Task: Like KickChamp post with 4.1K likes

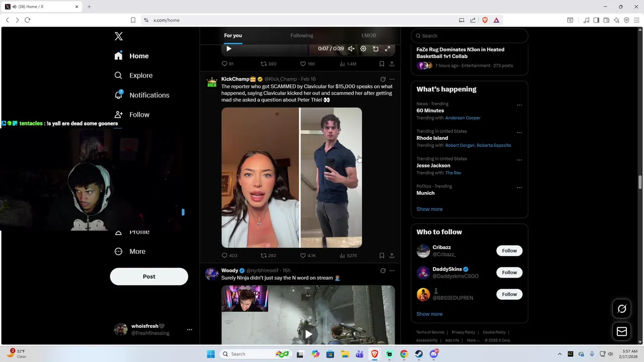Action: pos(308,255)
